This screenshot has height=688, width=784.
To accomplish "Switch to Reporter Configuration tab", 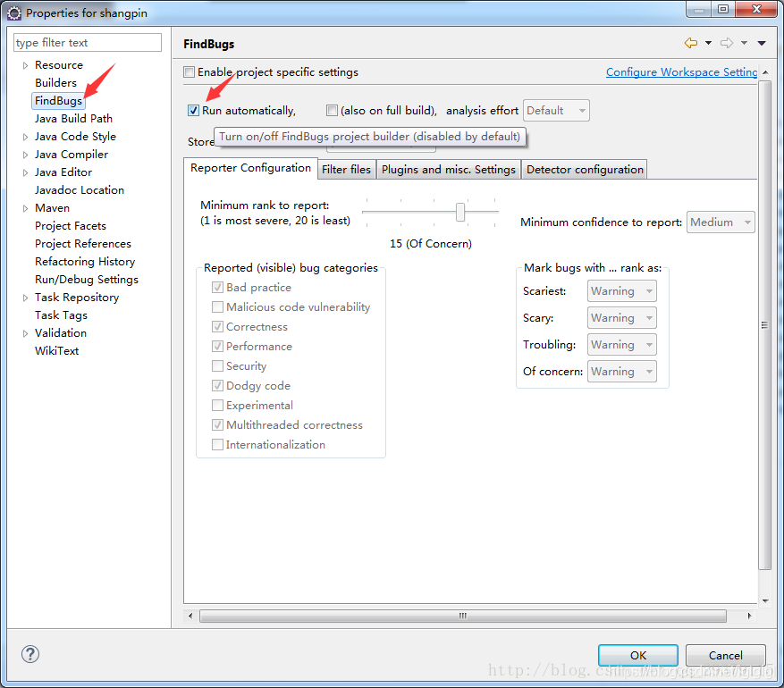I will pos(250,168).
